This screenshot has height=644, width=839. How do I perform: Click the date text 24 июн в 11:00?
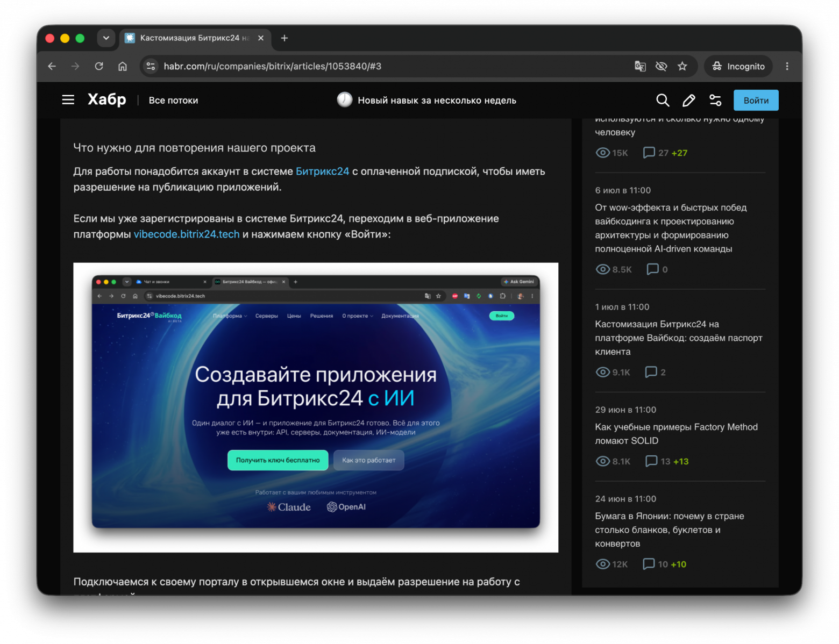(625, 499)
